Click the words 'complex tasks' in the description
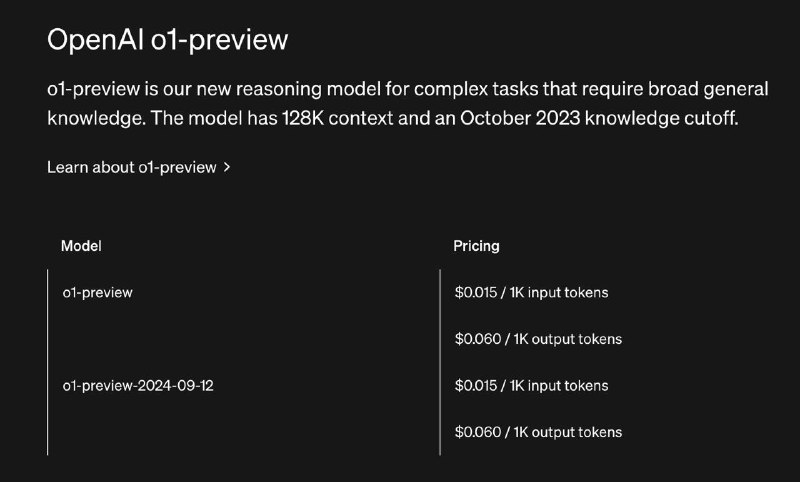 (x=476, y=89)
